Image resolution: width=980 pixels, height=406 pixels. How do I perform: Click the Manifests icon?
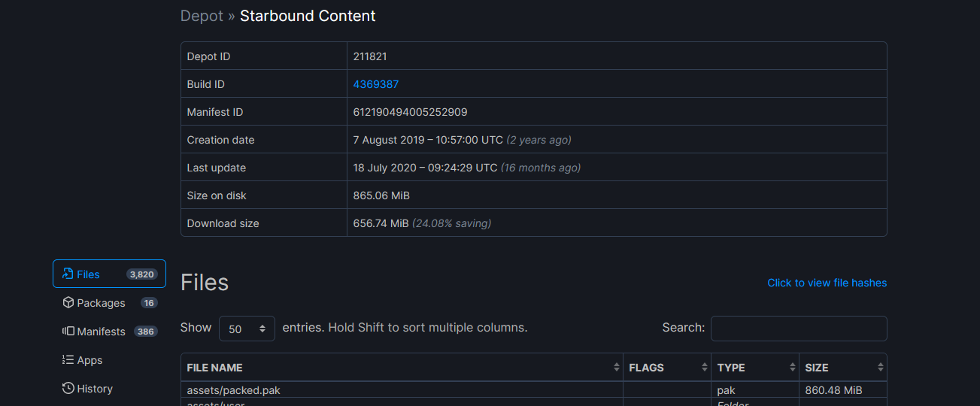pos(68,332)
